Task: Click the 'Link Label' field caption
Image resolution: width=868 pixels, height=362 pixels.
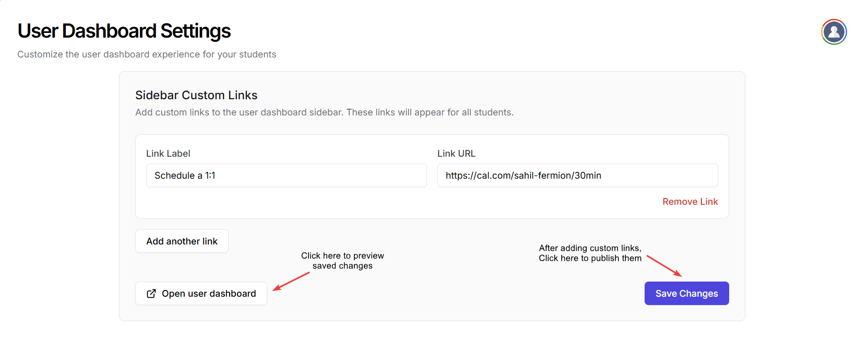Action: (168, 154)
